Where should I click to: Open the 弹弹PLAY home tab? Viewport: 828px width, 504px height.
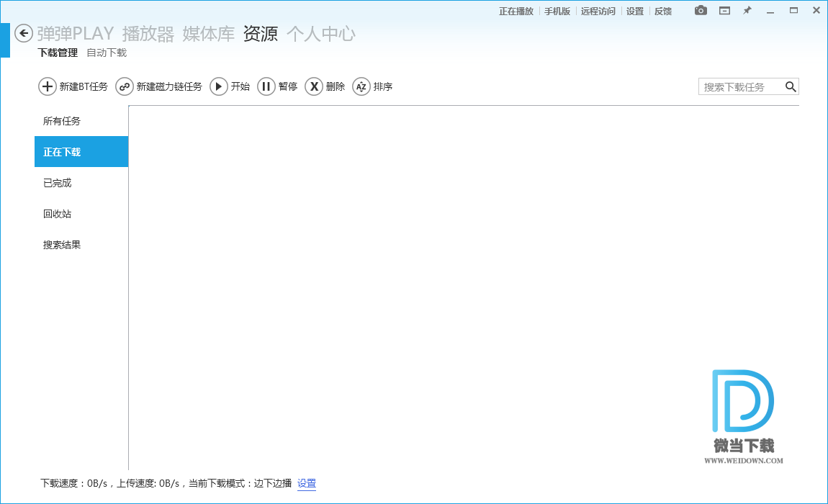(76, 34)
